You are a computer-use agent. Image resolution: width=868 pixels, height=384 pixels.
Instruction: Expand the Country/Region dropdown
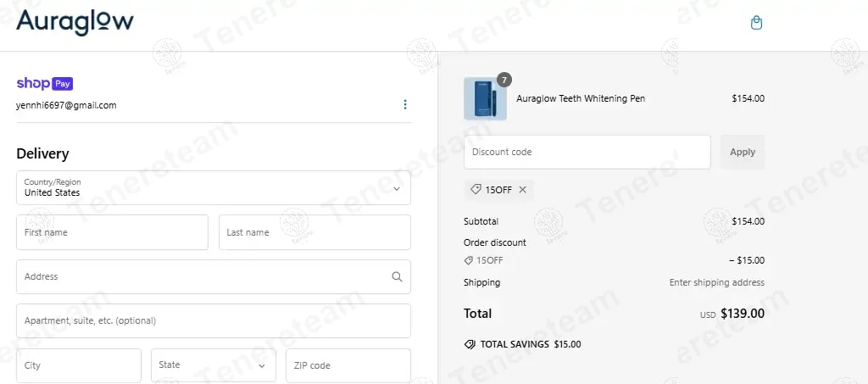coord(214,188)
